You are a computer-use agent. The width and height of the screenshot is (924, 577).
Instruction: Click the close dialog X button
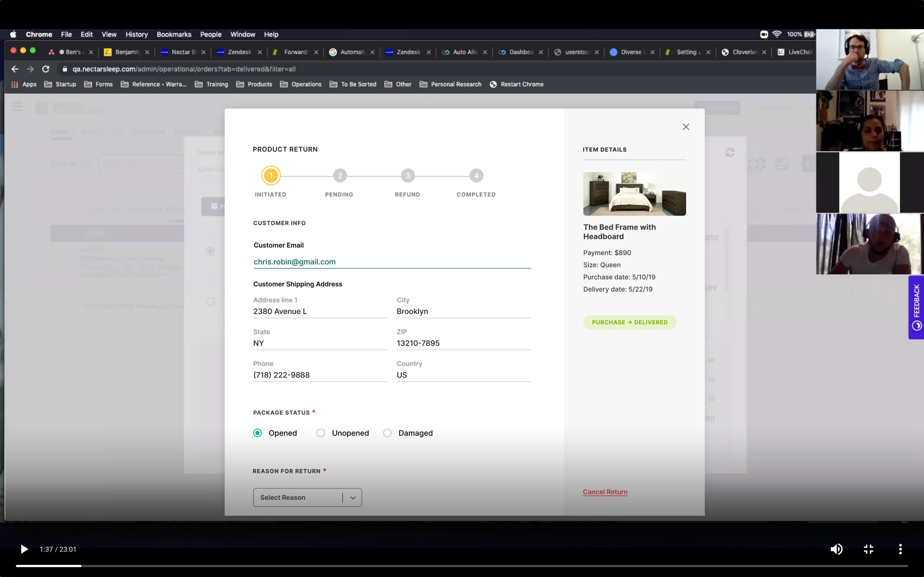[686, 126]
